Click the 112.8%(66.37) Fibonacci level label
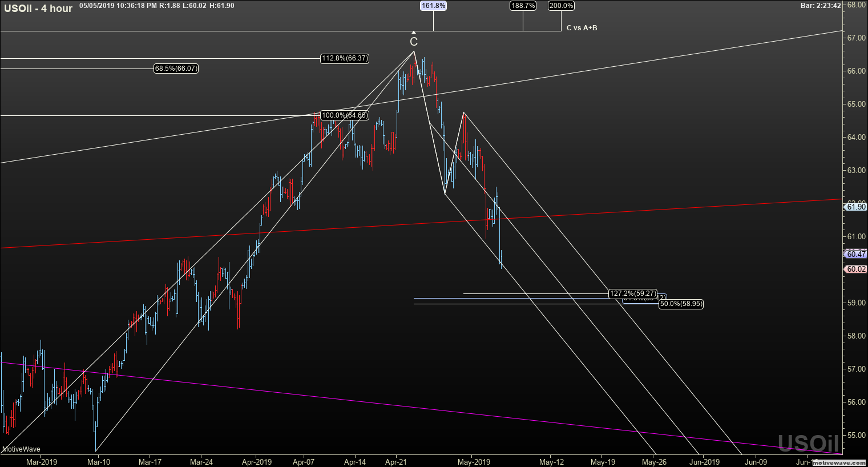868x467 pixels. coord(345,58)
